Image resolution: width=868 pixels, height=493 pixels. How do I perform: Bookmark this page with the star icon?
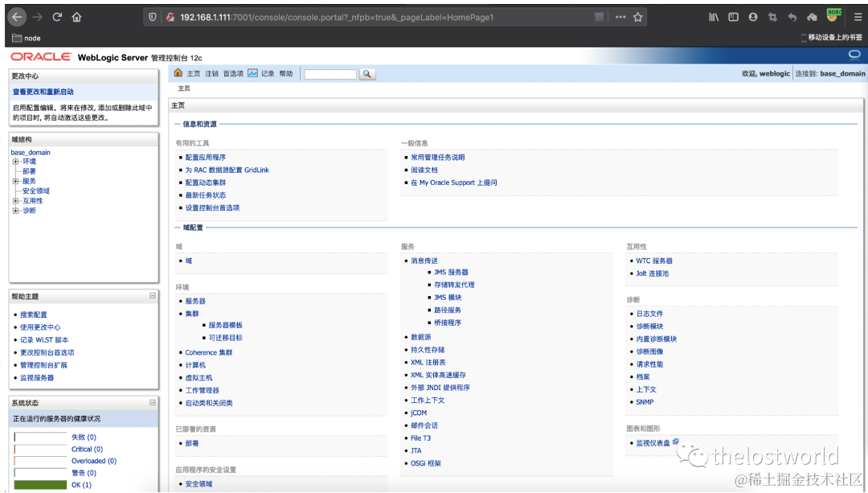point(637,17)
